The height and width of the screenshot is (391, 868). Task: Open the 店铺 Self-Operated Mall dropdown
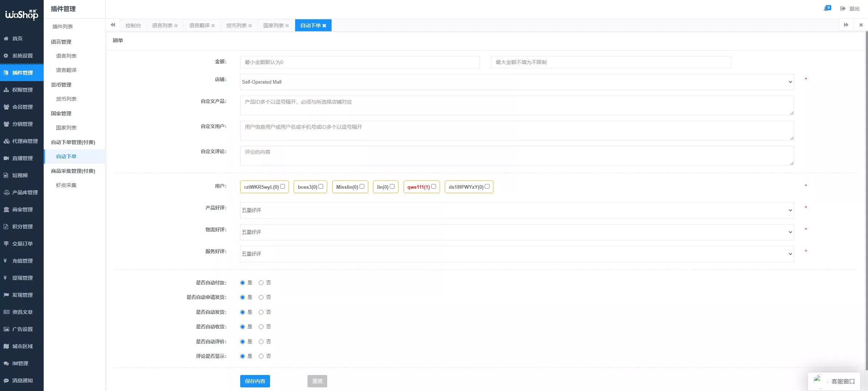[517, 82]
